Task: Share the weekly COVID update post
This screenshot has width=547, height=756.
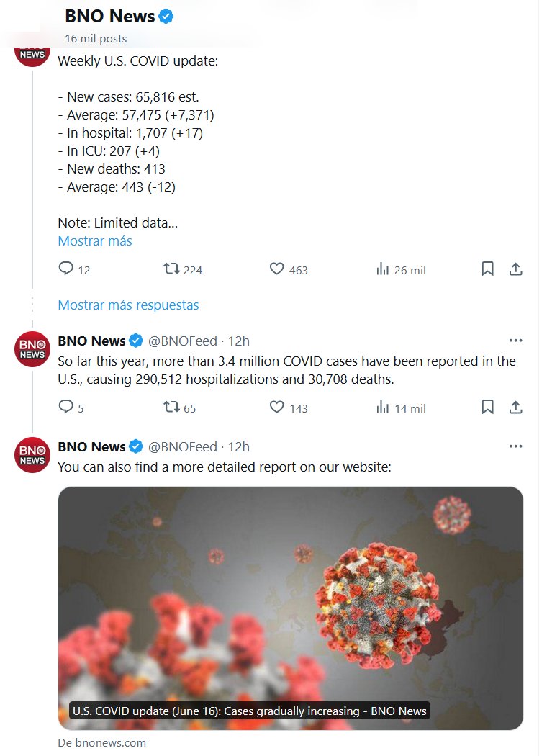Action: [x=515, y=269]
